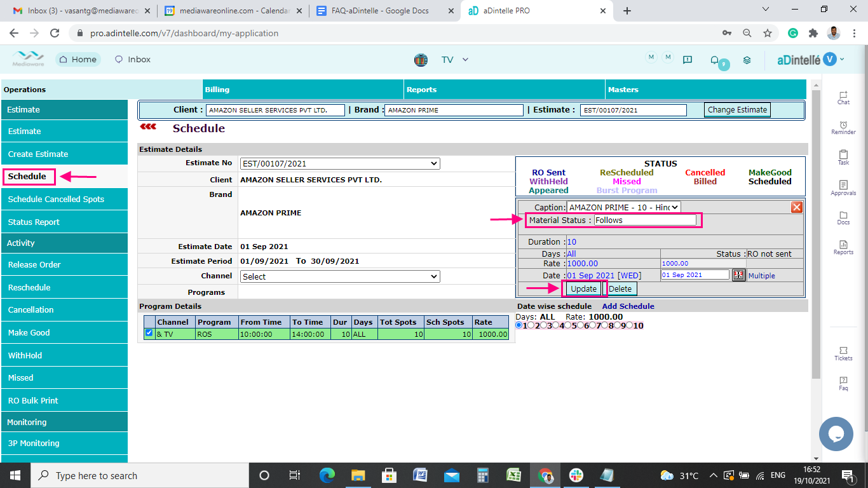Open Status Report in sidebar
The image size is (868, 488).
[64, 222]
